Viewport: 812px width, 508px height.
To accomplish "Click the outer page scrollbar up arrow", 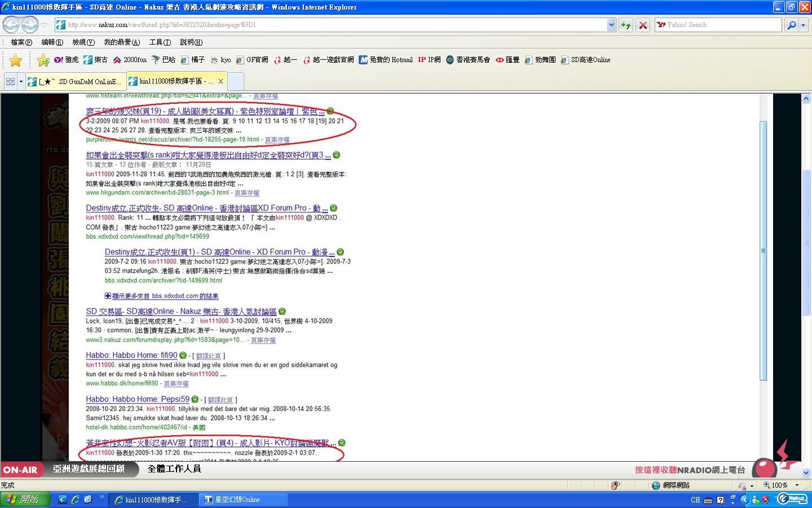I will coord(806,99).
